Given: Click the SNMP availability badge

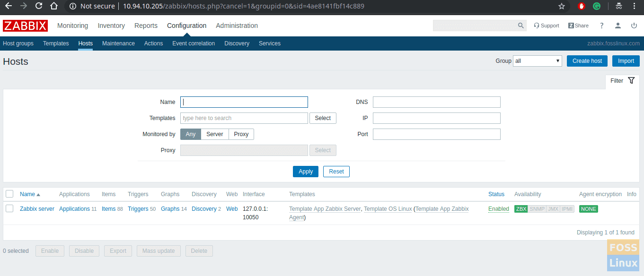Looking at the screenshot, I should pyautogui.click(x=537, y=209).
